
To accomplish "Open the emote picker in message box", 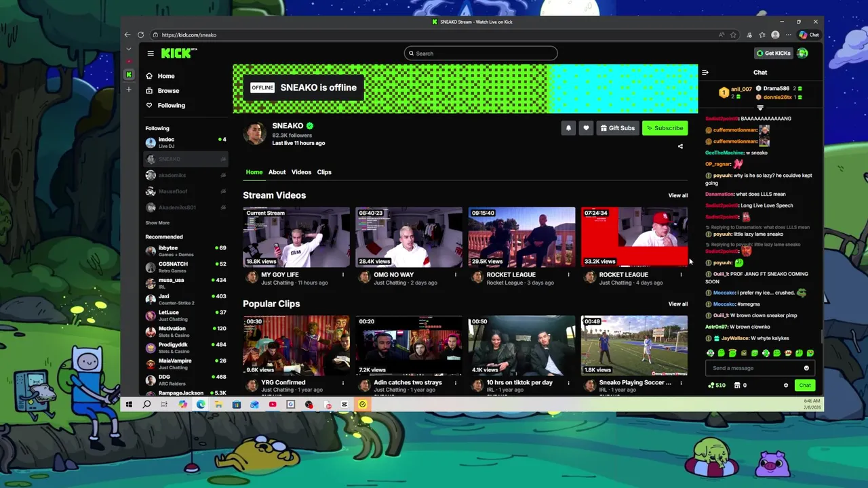I will [806, 368].
